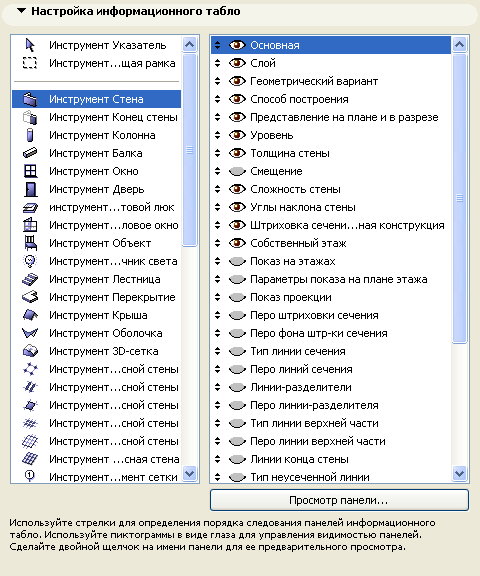Show the Смещение panel via closed eye

pyautogui.click(x=237, y=171)
